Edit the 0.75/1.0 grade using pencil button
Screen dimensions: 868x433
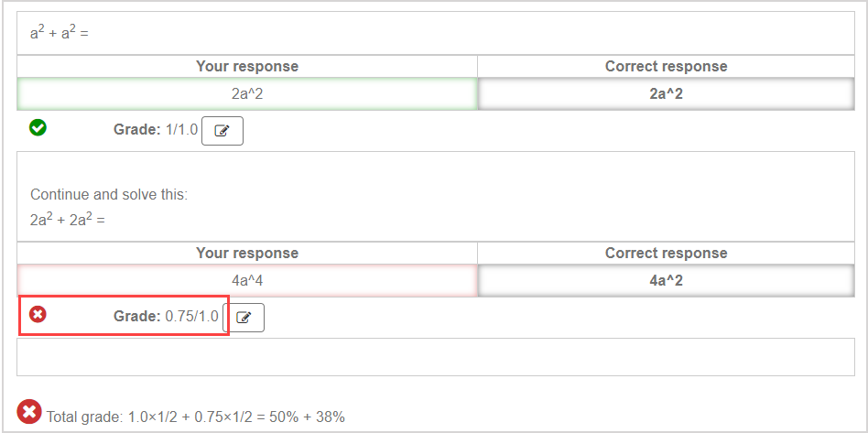pyautogui.click(x=244, y=318)
